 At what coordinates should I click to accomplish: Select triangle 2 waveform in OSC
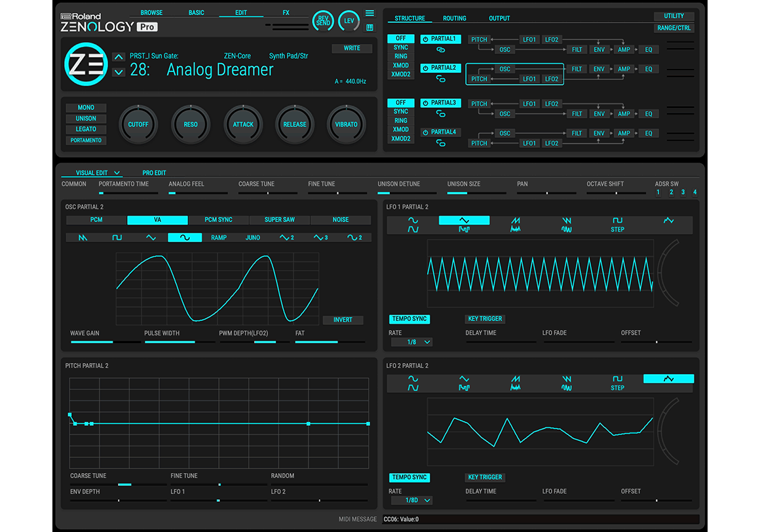coord(286,237)
